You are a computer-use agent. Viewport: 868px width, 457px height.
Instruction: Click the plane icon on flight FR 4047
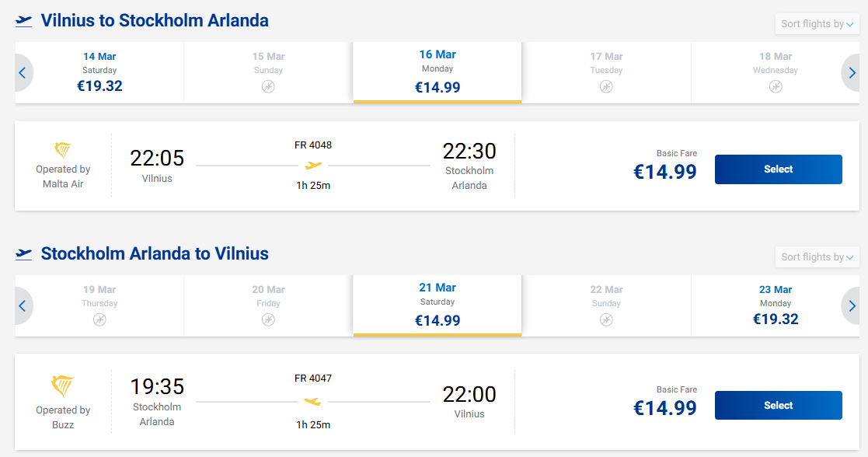click(313, 401)
